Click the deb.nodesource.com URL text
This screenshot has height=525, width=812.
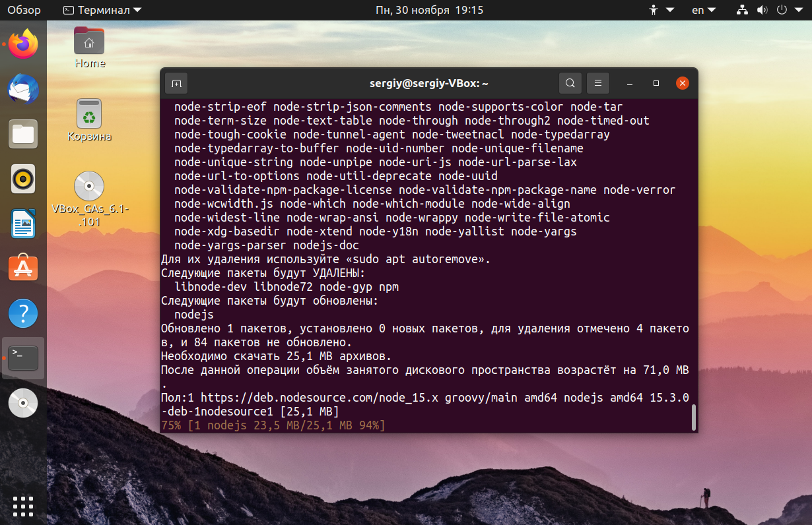coord(319,398)
